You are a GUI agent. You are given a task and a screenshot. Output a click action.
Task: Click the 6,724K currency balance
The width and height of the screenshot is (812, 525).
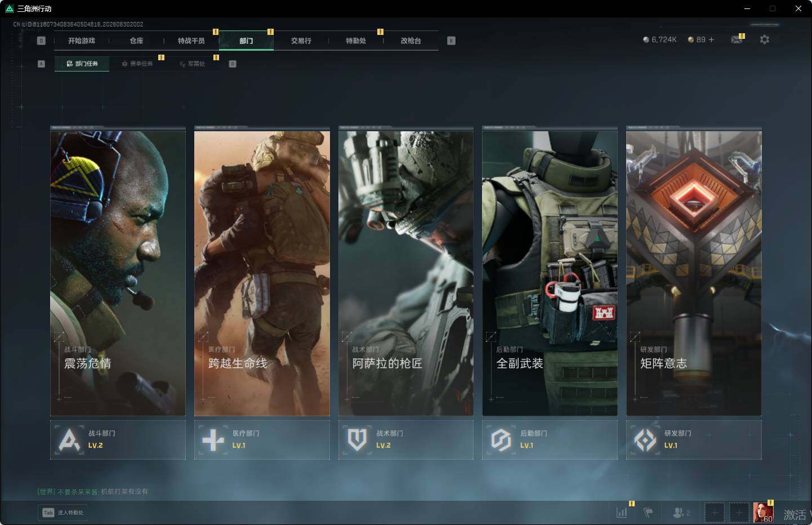(x=664, y=39)
